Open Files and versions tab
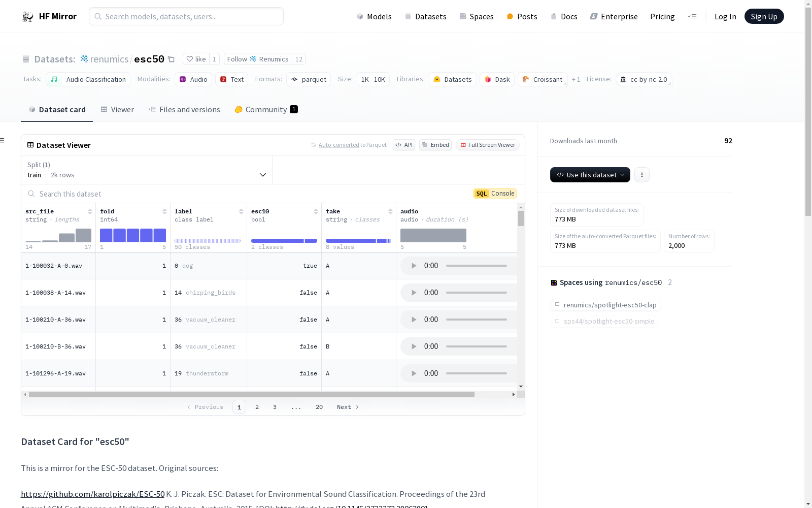Viewport: 812px width, 508px height. click(x=184, y=109)
